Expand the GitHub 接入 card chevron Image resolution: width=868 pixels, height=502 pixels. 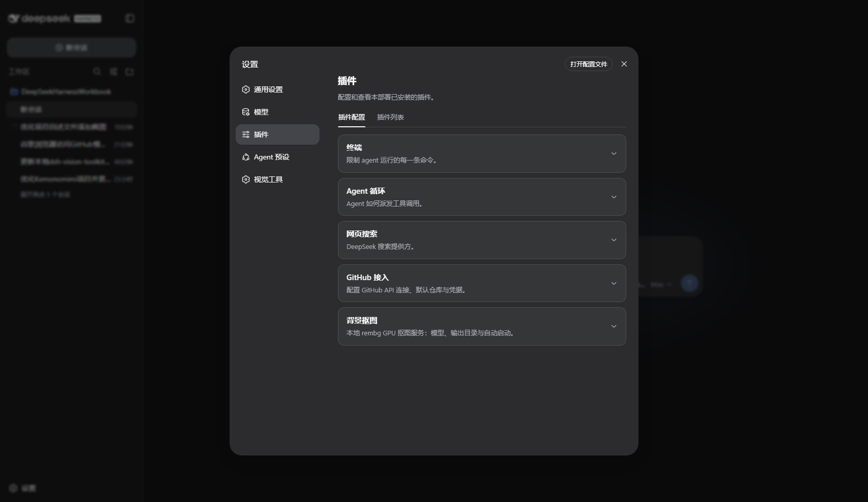coord(614,283)
